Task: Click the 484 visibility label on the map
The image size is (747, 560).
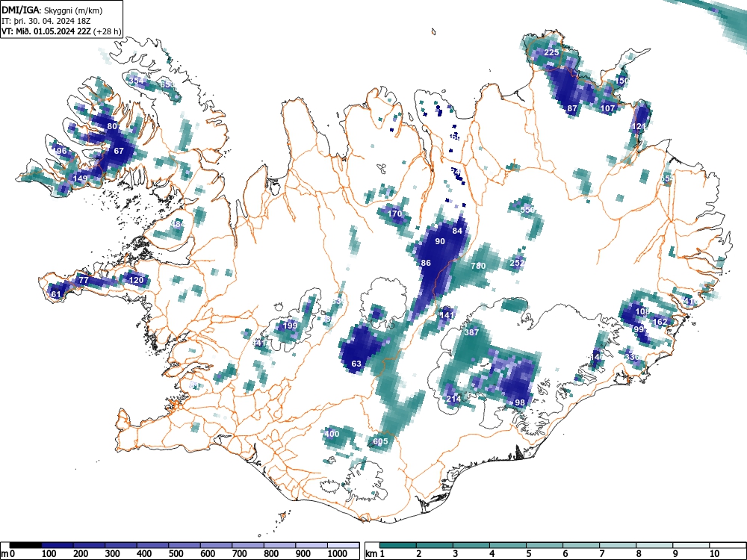Action: point(177,224)
